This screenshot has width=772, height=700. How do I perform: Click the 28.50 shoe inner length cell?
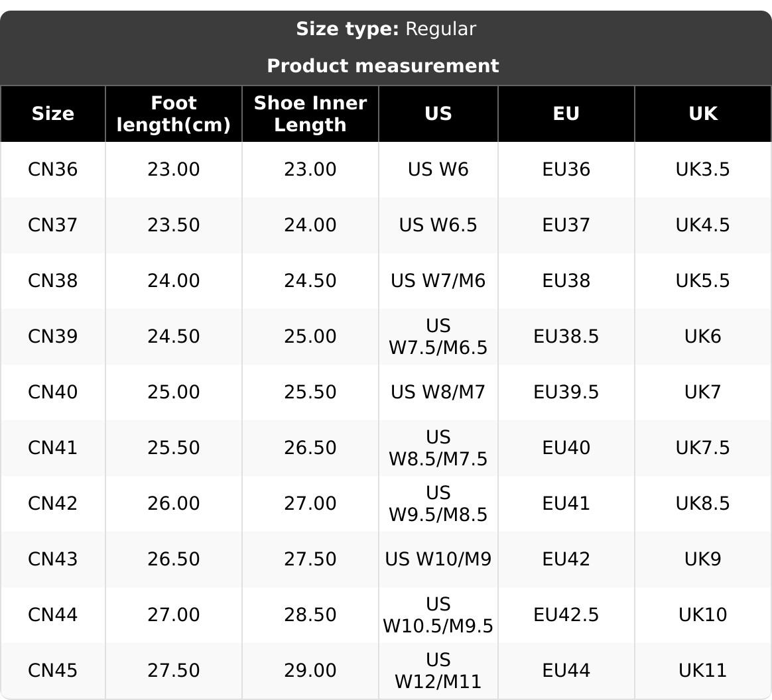tap(310, 615)
